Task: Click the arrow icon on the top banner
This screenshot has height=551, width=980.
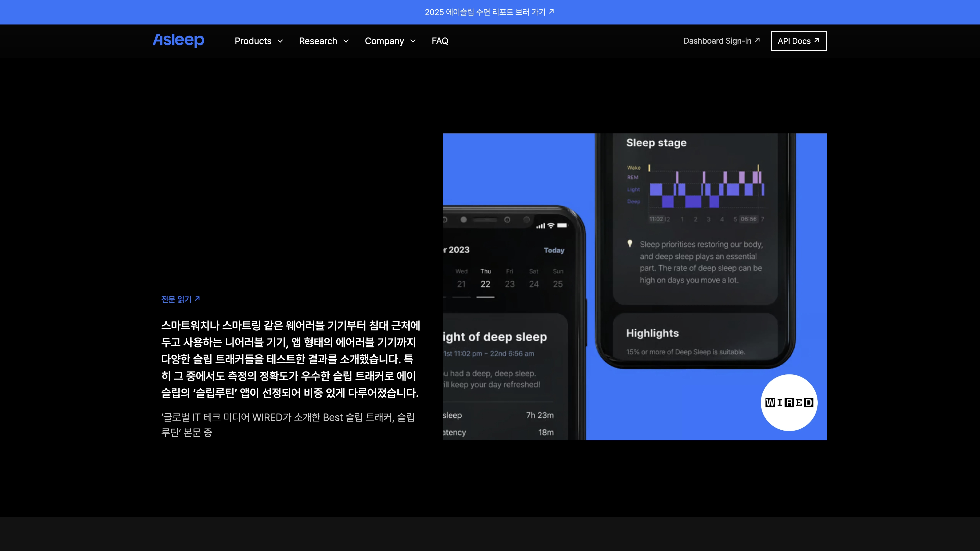Action: 551,12
